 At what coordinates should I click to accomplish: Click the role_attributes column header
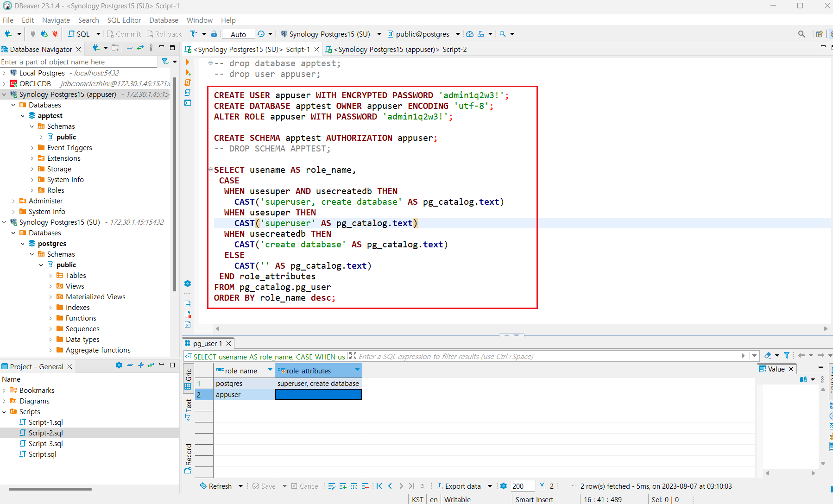click(318, 371)
